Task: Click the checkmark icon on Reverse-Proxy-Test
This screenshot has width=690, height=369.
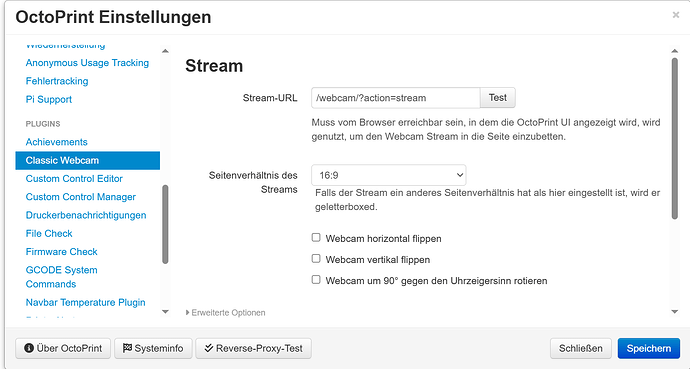Action: pos(209,348)
